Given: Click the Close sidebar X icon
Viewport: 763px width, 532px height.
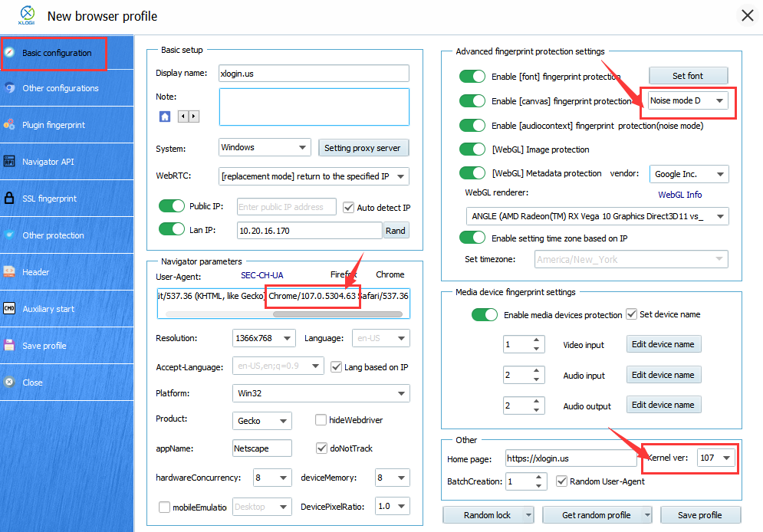Looking at the screenshot, I should 9,383.
